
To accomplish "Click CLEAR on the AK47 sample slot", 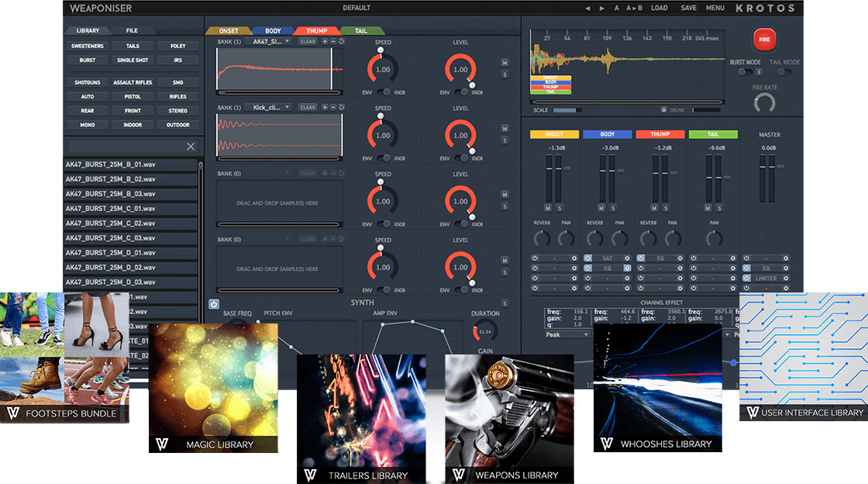I will coord(308,40).
